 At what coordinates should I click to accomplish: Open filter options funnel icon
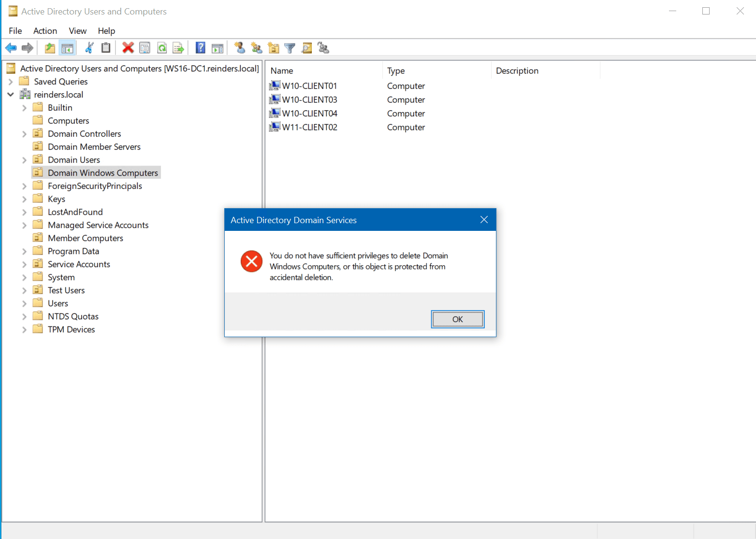[290, 48]
